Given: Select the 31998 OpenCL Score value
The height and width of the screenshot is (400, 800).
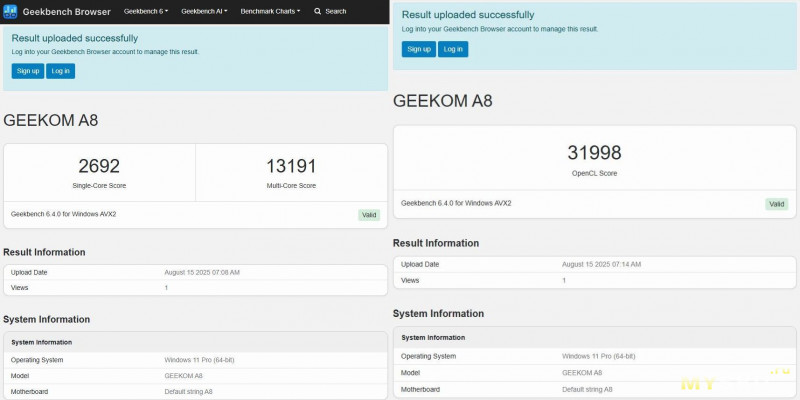Looking at the screenshot, I should pos(594,153).
